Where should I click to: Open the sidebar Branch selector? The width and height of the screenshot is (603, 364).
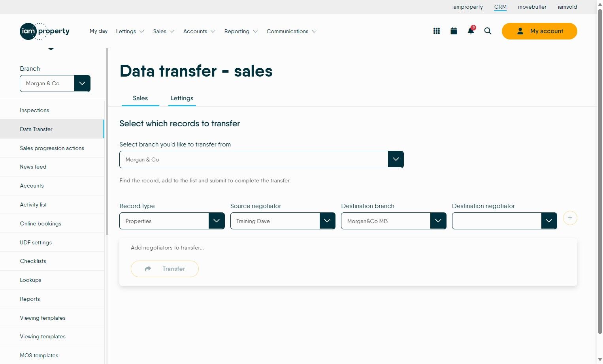click(55, 83)
